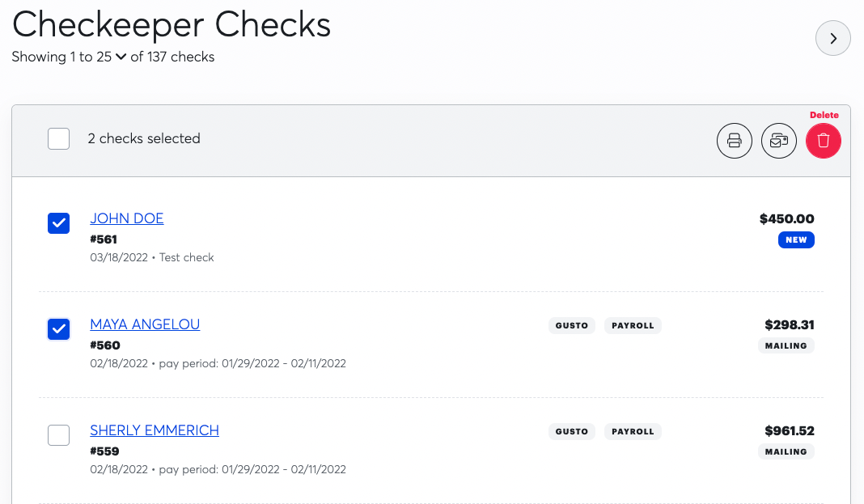The image size is (864, 504).
Task: Click the MAILING badge on Maya Angelou's check
Action: coord(786,345)
